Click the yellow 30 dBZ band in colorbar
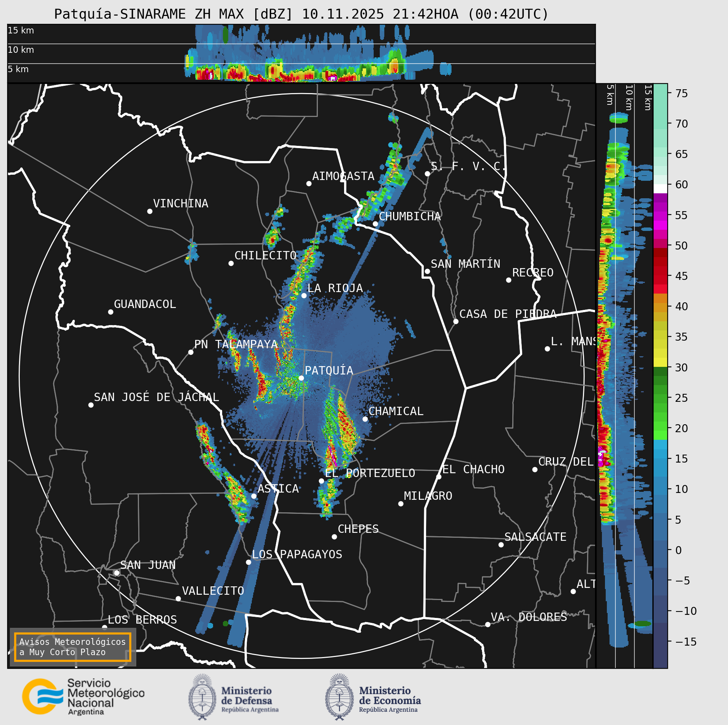This screenshot has height=725, width=728. coord(660,362)
